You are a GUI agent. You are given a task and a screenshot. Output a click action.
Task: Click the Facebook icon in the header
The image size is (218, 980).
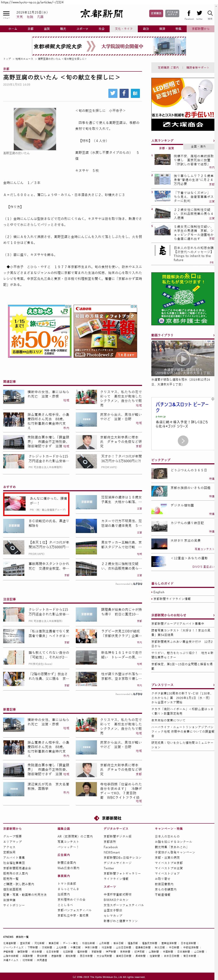click(189, 13)
